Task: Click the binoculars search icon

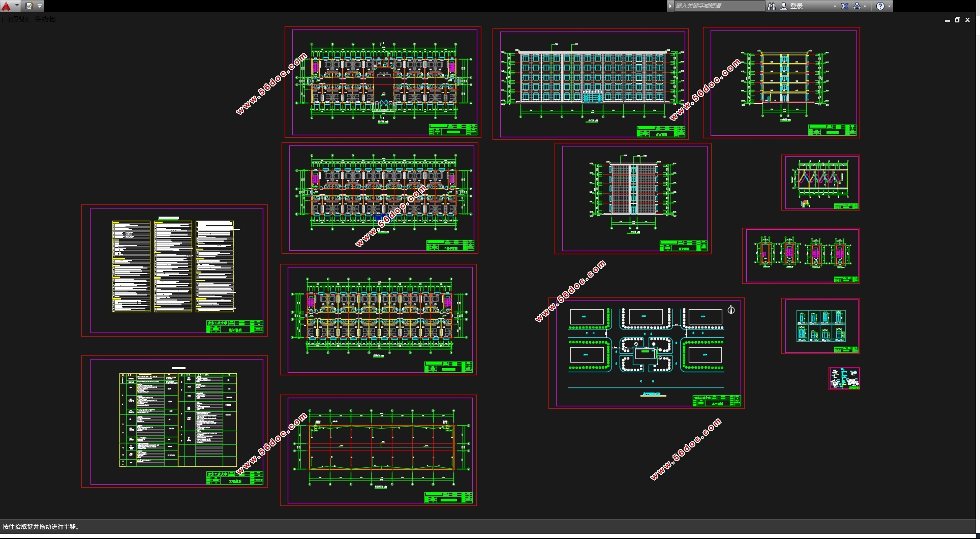Action: point(772,6)
